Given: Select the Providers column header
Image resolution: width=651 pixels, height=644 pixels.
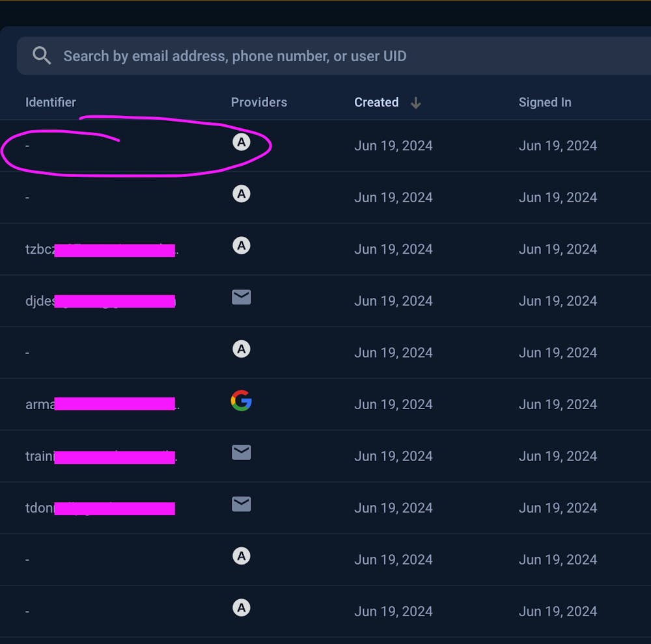Looking at the screenshot, I should (258, 102).
